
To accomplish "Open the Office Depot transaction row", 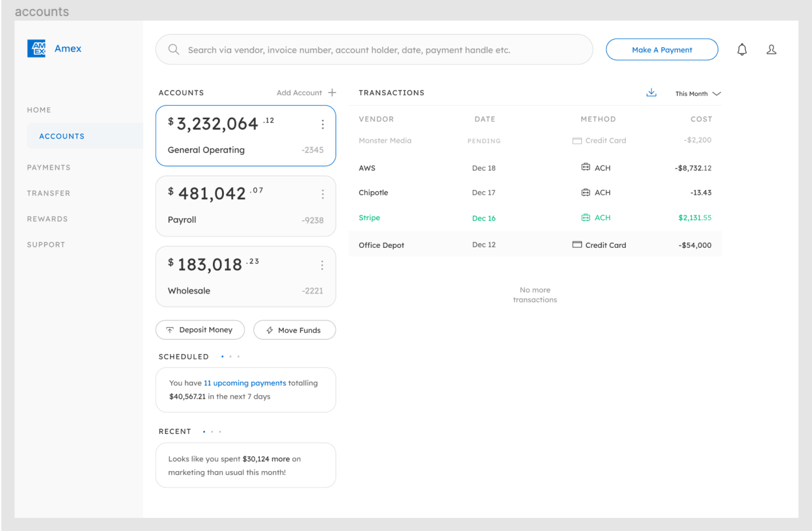I will tap(535, 244).
